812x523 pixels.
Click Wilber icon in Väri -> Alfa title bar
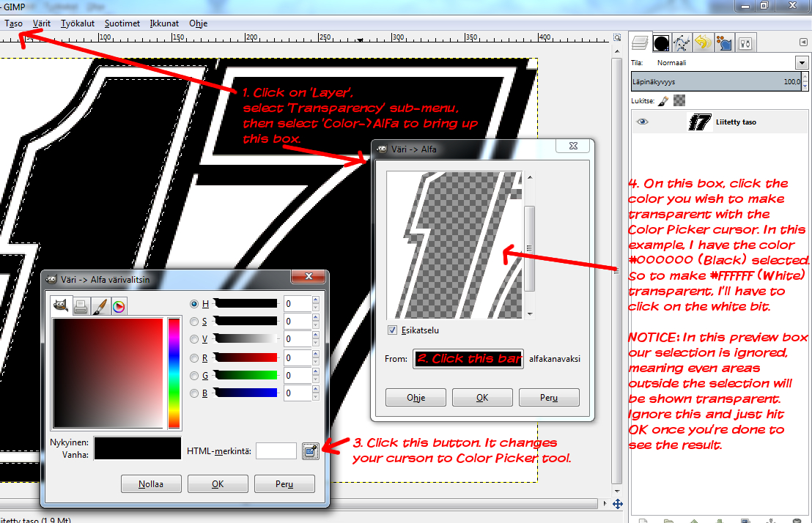(382, 149)
